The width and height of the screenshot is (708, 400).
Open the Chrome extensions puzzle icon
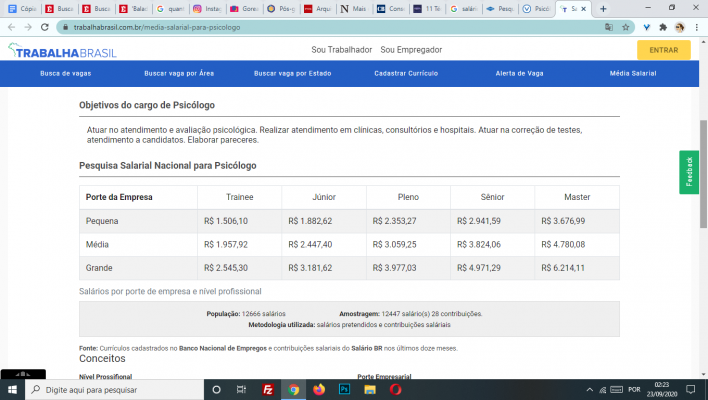pos(662,27)
